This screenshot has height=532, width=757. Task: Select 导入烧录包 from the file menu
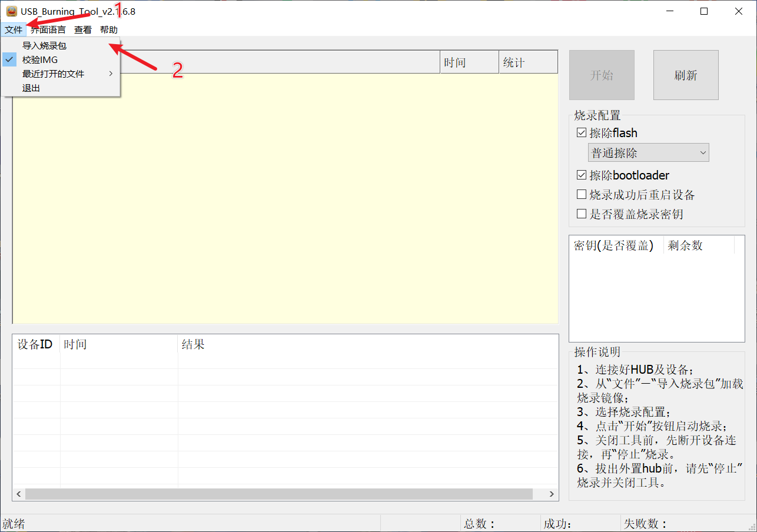pos(61,45)
